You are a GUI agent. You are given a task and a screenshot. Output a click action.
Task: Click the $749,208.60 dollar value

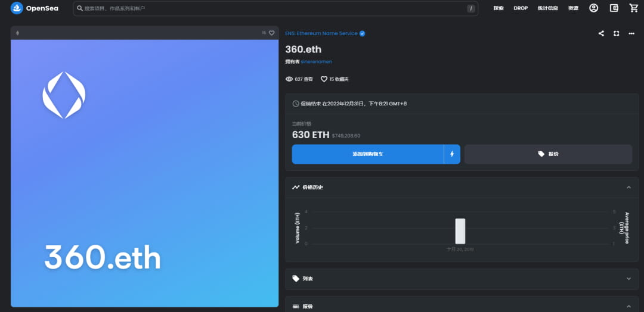click(x=346, y=136)
